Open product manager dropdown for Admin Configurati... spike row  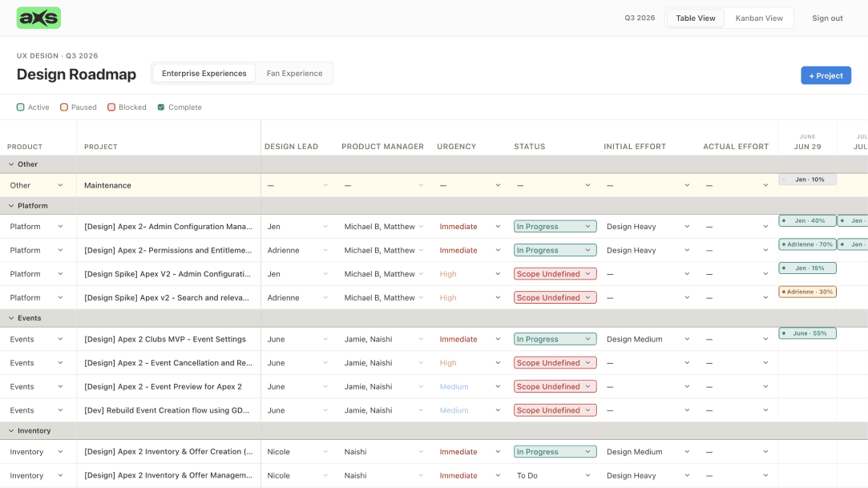tap(384, 274)
